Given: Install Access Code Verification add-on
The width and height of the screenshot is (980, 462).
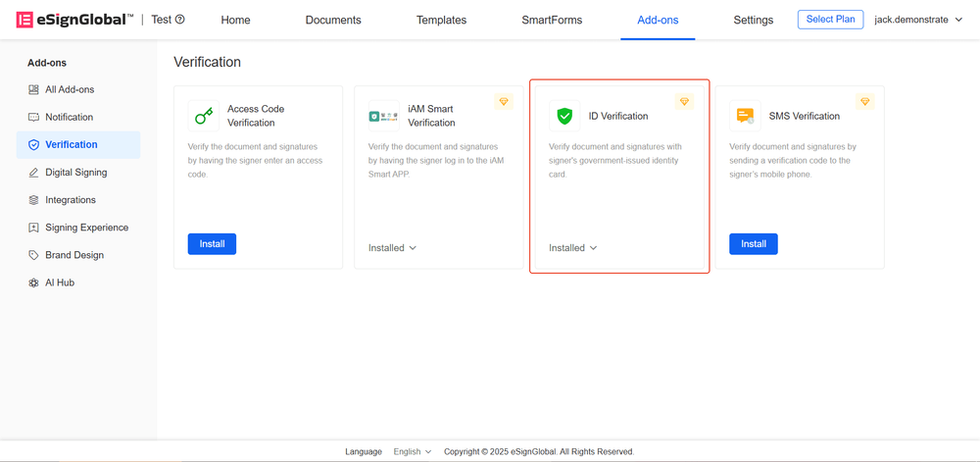Looking at the screenshot, I should click(x=212, y=244).
